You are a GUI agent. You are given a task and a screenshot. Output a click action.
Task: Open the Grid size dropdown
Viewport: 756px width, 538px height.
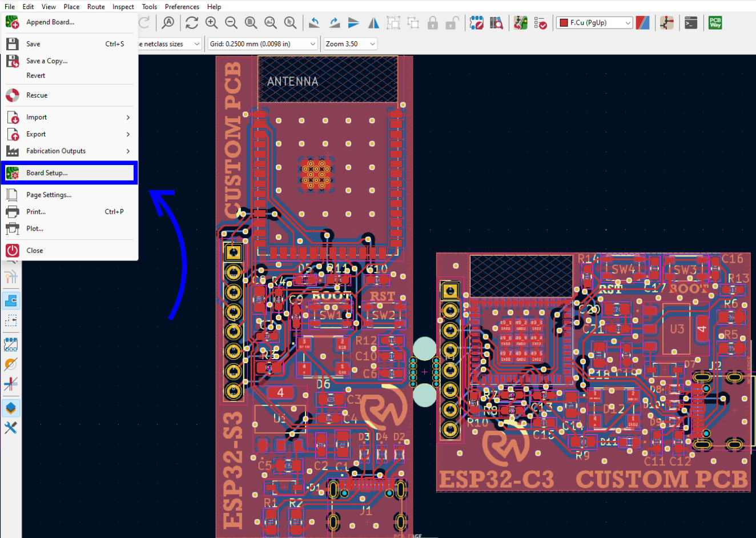coord(263,44)
